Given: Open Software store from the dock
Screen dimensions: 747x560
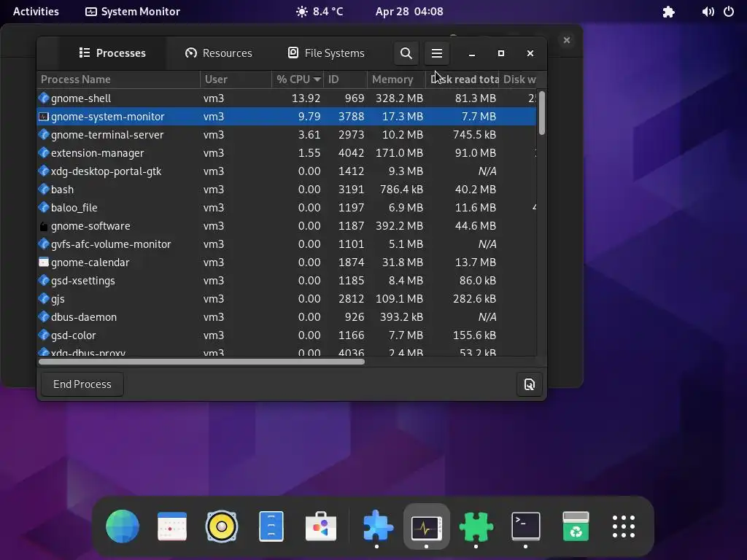Looking at the screenshot, I should (x=321, y=526).
